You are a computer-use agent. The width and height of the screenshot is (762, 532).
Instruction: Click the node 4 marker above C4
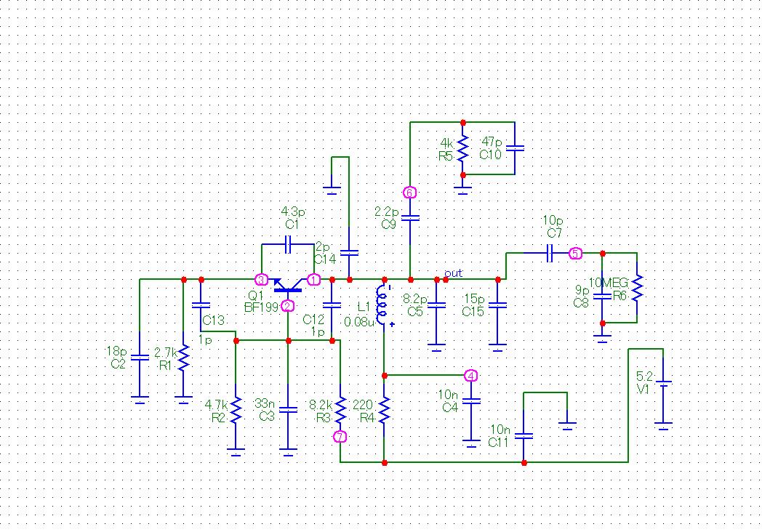471,376
